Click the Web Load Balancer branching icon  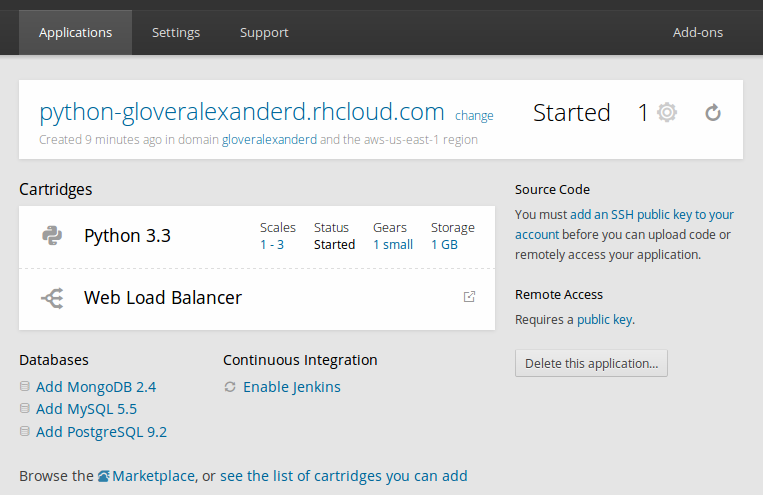(x=52, y=298)
